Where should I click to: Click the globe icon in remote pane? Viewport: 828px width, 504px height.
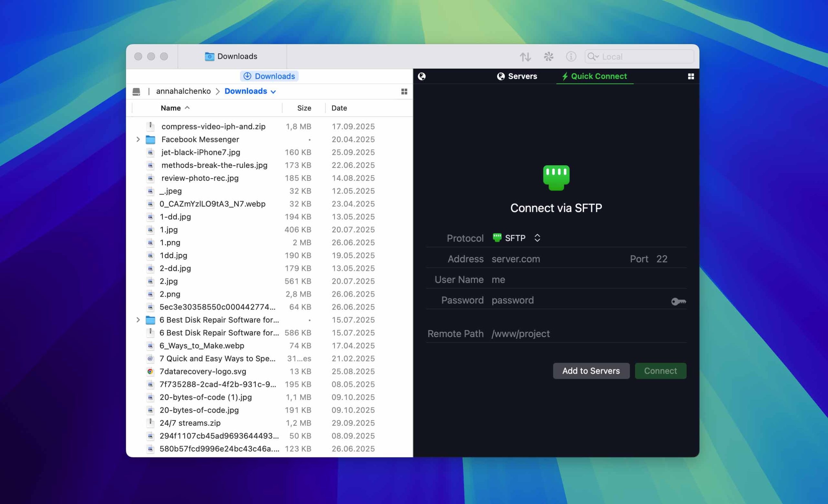(422, 77)
